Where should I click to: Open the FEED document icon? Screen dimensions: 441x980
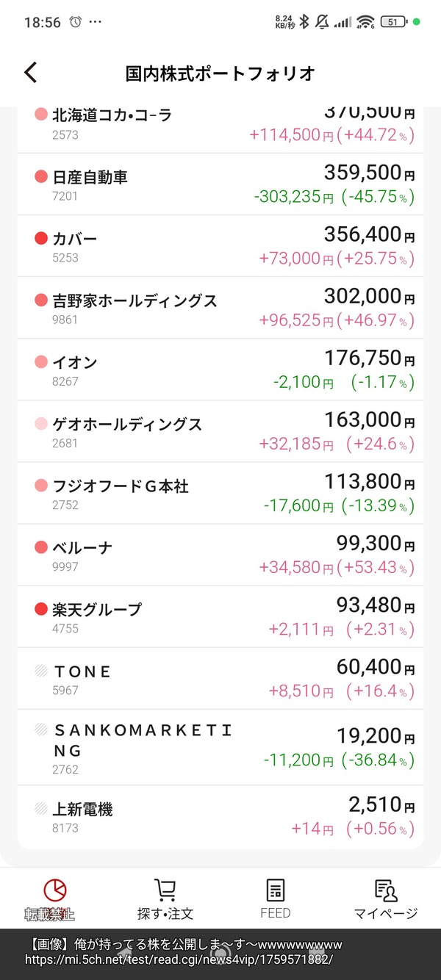click(x=276, y=890)
